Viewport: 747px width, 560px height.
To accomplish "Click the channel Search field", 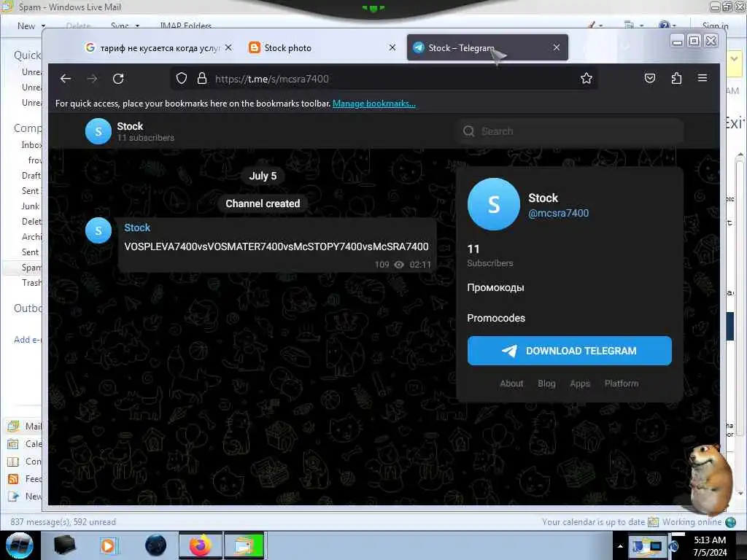I will (x=570, y=131).
